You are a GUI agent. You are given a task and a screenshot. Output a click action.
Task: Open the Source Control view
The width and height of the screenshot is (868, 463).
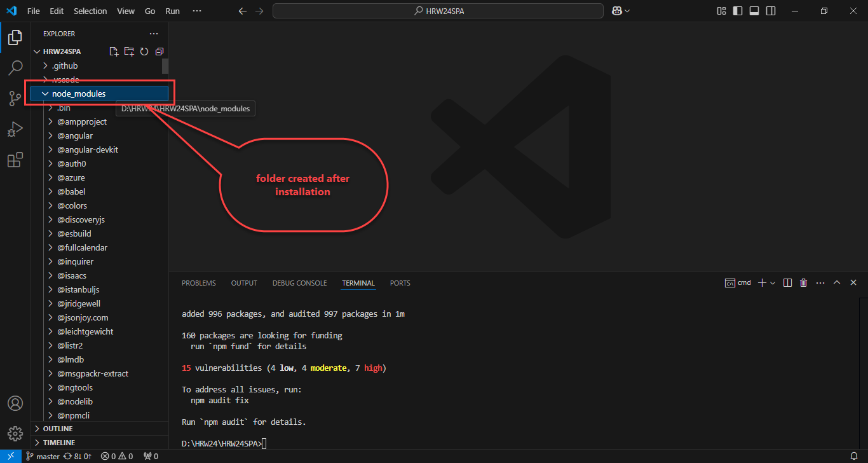[15, 99]
